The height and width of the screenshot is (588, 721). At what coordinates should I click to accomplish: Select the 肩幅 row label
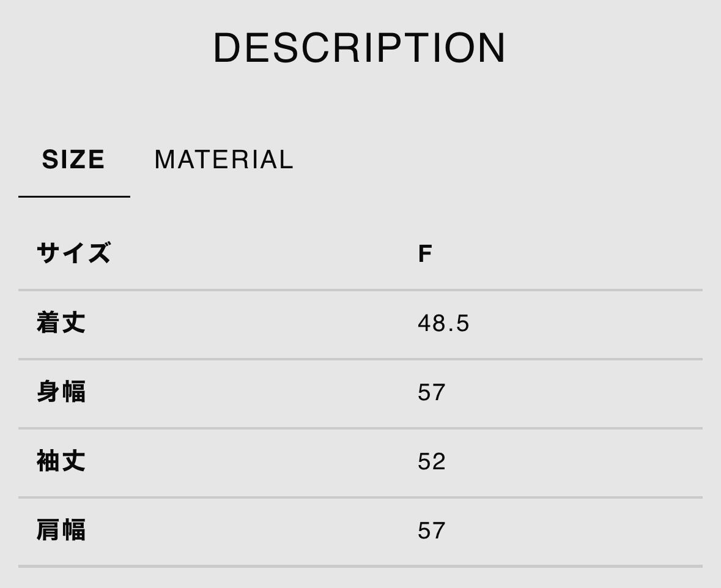61,530
